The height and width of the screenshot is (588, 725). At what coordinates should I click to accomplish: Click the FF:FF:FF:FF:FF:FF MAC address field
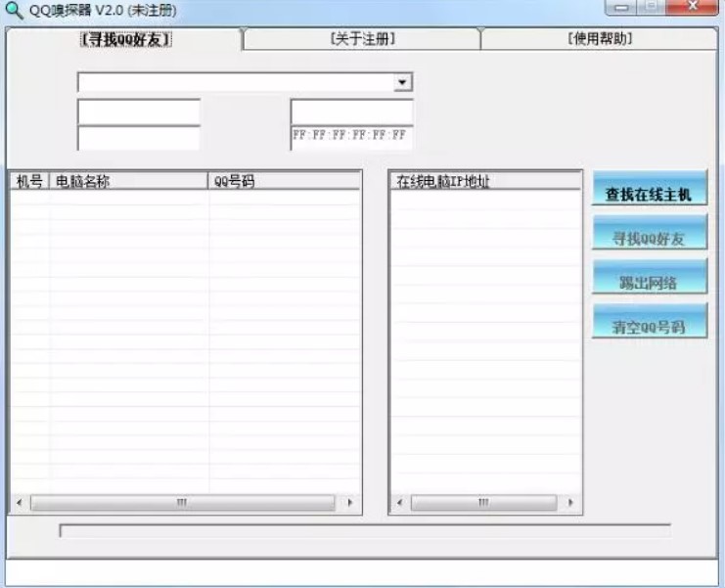click(351, 138)
